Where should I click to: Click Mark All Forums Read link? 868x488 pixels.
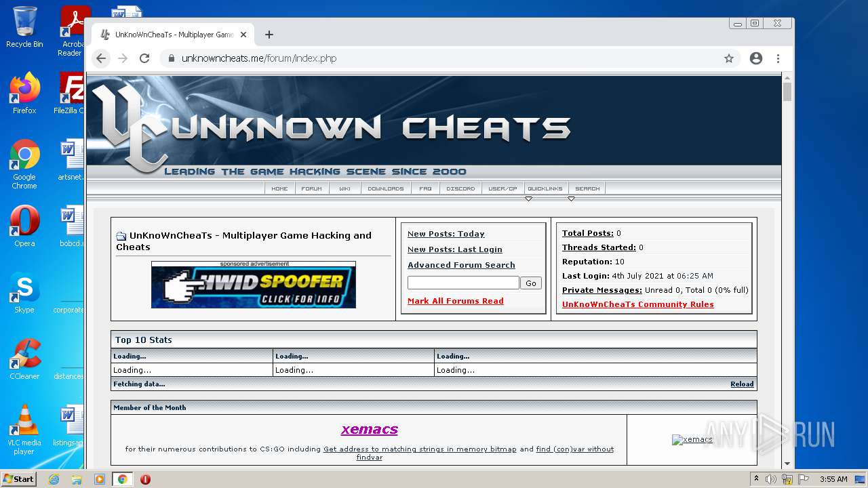[456, 301]
